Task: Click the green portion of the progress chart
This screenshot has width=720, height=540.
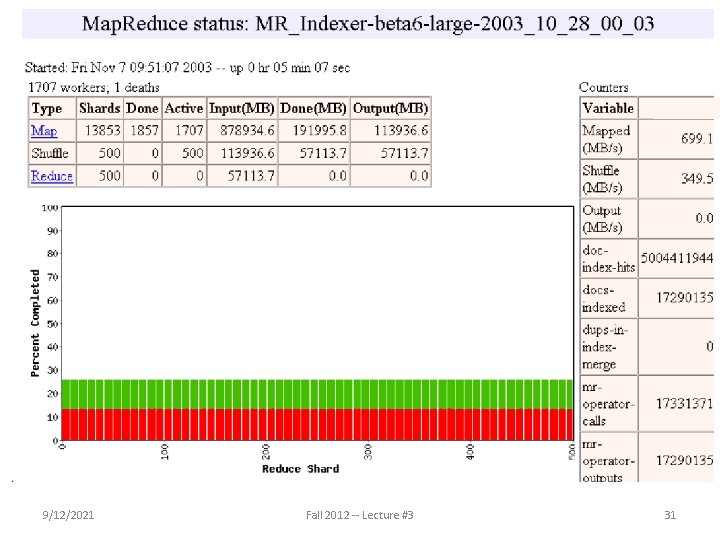Action: pyautogui.click(x=317, y=394)
